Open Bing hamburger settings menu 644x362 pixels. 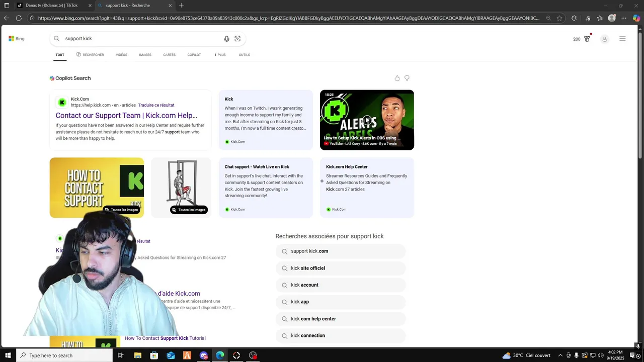[622, 39]
